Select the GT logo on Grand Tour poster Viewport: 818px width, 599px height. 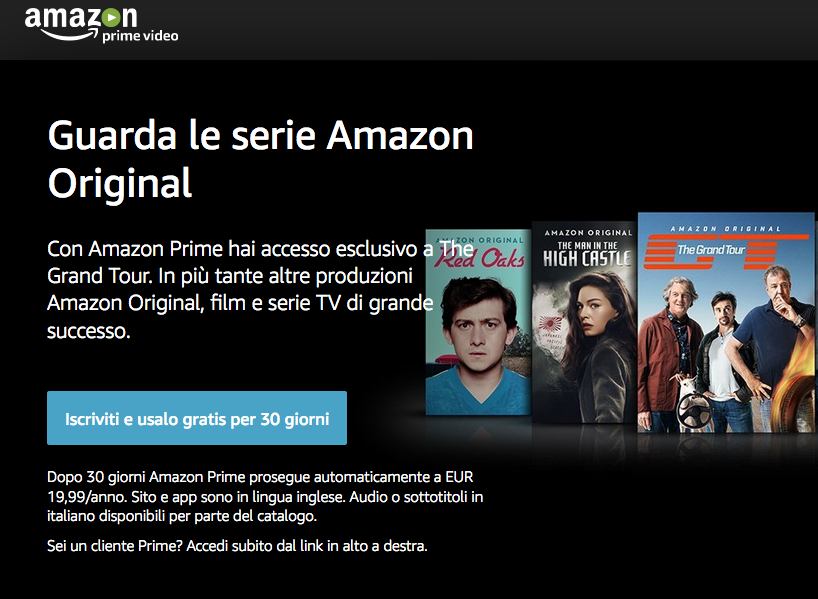(x=726, y=251)
